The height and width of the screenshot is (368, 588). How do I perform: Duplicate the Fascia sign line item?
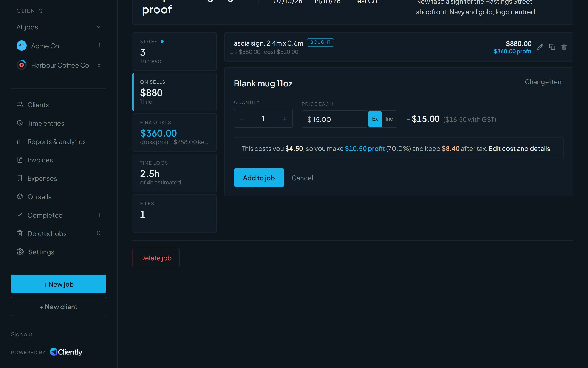pyautogui.click(x=552, y=47)
